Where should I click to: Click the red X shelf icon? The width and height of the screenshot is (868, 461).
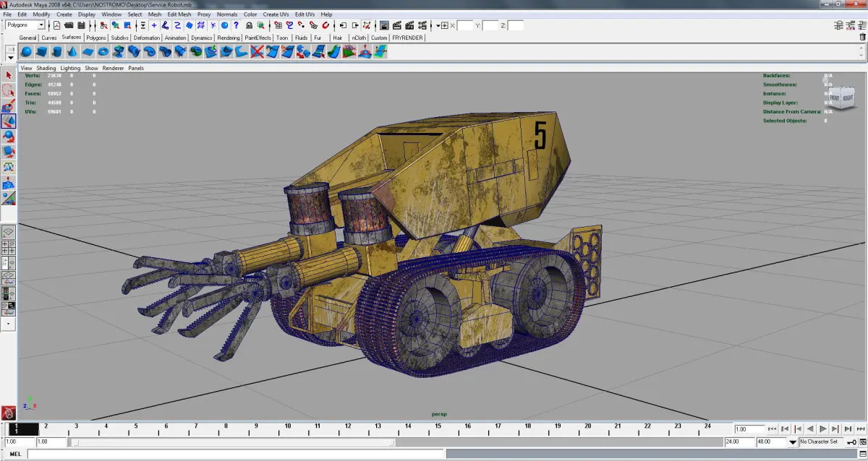point(258,52)
